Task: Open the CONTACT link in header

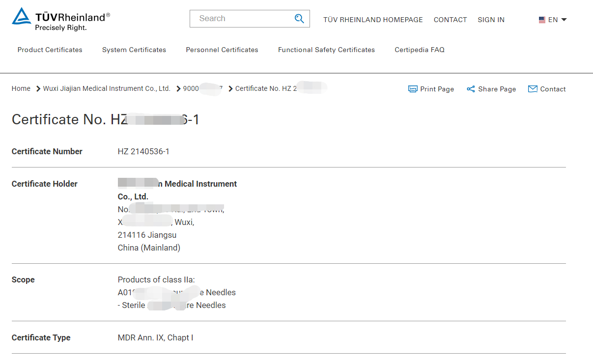Action: tap(450, 20)
